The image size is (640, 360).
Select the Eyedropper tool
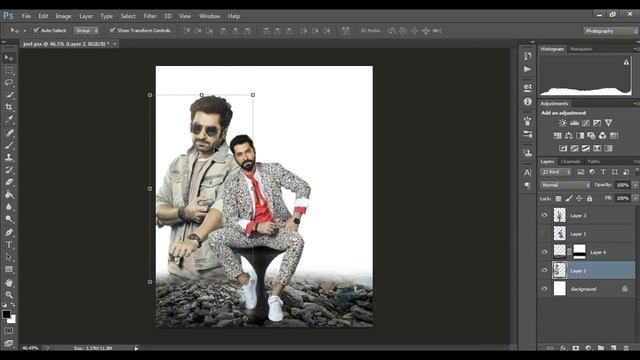click(9, 120)
